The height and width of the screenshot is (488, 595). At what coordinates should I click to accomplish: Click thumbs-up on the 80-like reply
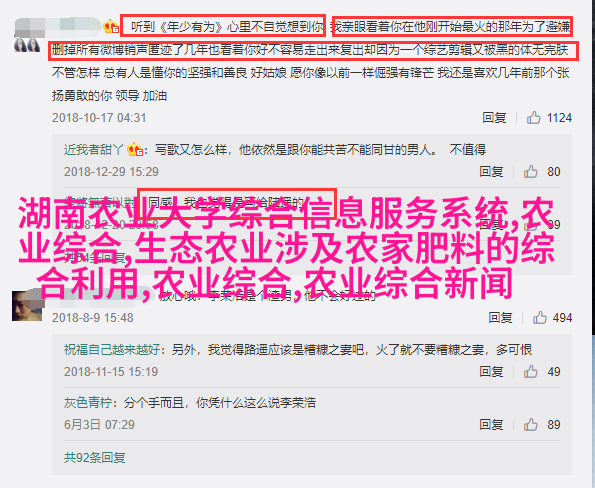tap(530, 172)
